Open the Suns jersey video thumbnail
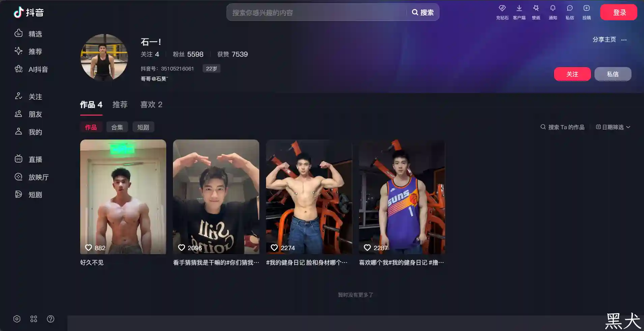This screenshot has width=644, height=331. click(402, 197)
